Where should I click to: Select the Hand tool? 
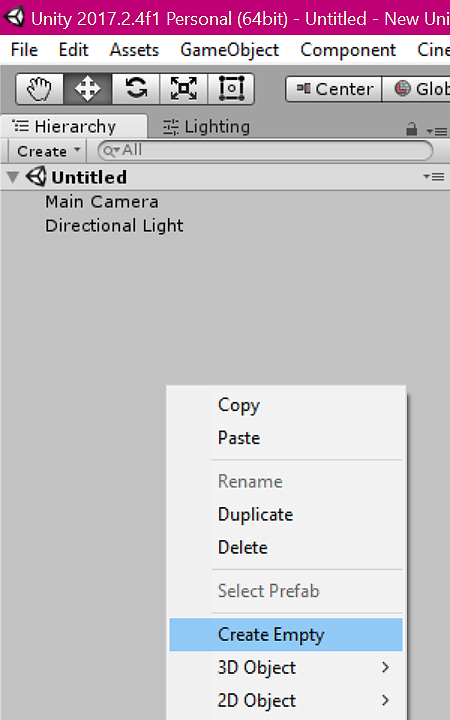(x=39, y=89)
